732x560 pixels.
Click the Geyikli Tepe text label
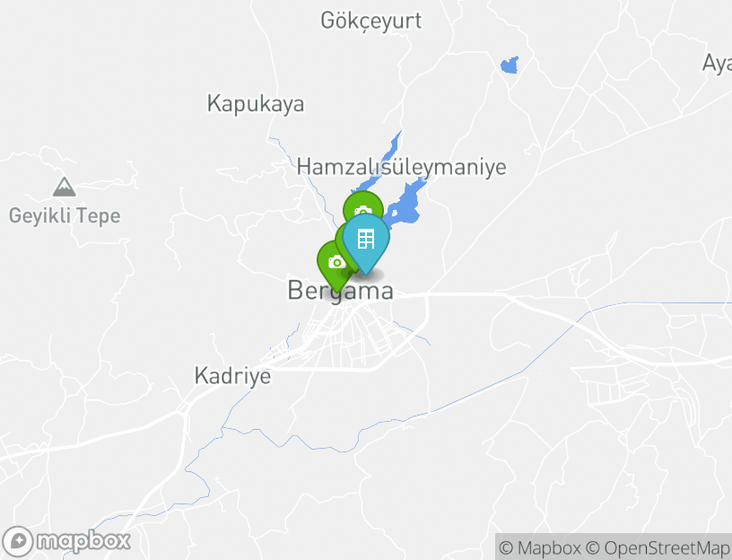(65, 215)
